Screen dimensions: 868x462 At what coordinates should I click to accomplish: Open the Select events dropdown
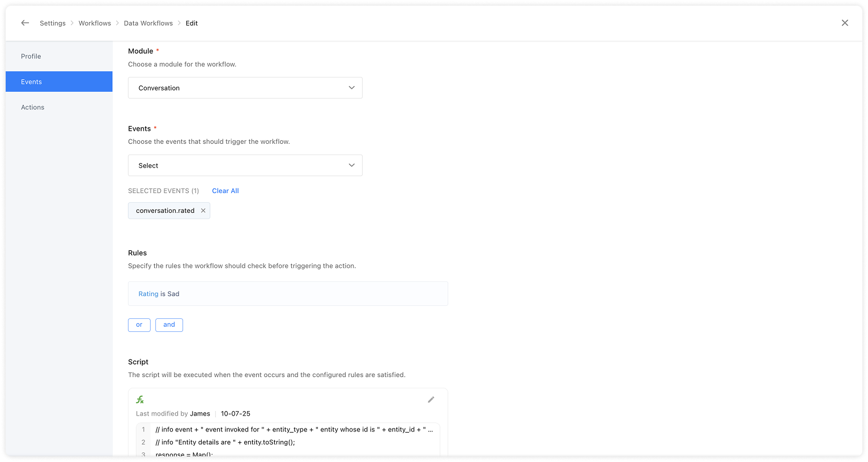click(245, 165)
